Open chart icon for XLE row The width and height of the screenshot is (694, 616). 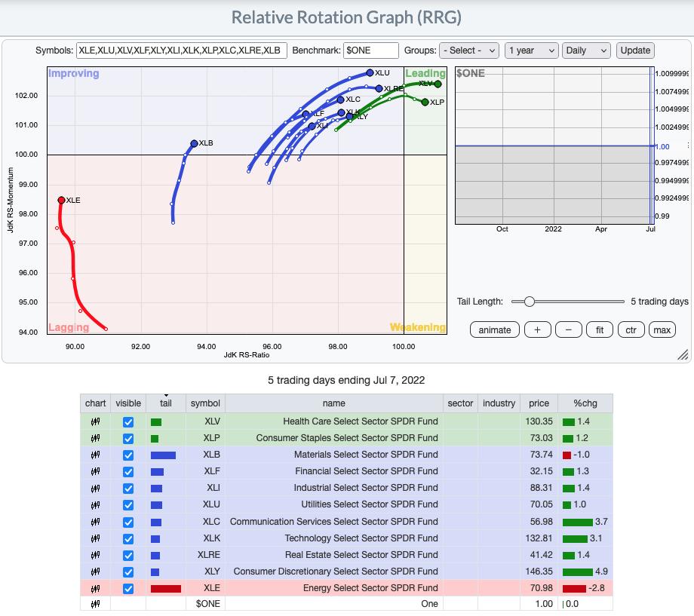pyautogui.click(x=95, y=588)
